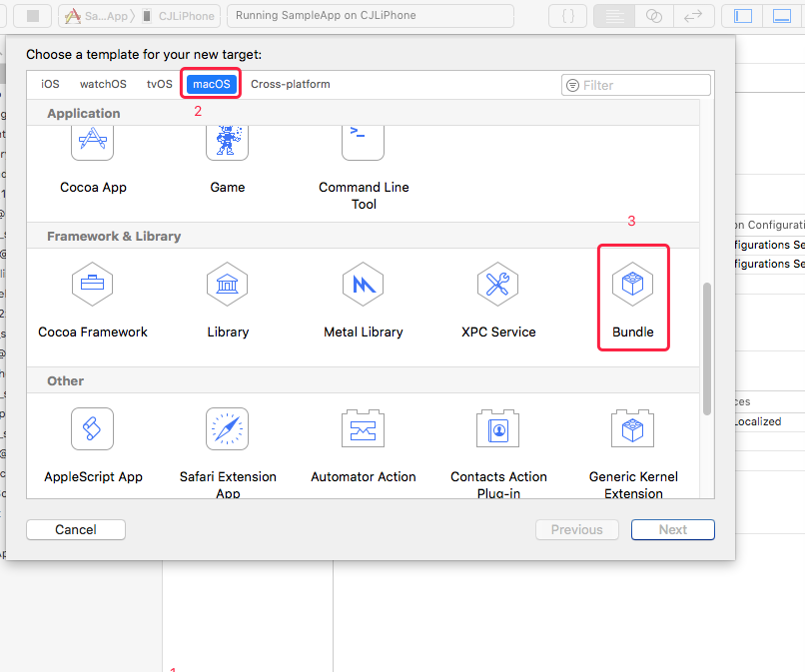Switch to the Cross-platform tab
This screenshot has width=805, height=672.
tap(291, 84)
